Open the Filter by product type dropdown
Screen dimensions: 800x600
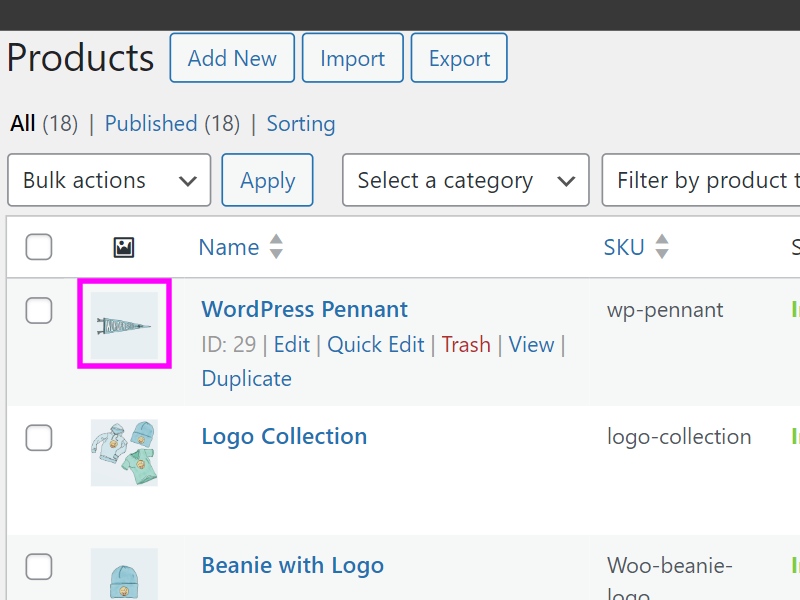tap(701, 180)
